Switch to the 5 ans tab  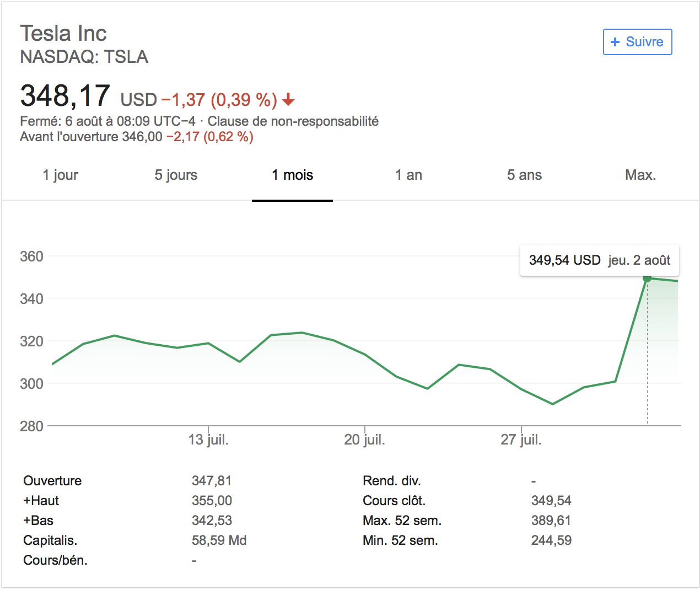click(x=524, y=175)
